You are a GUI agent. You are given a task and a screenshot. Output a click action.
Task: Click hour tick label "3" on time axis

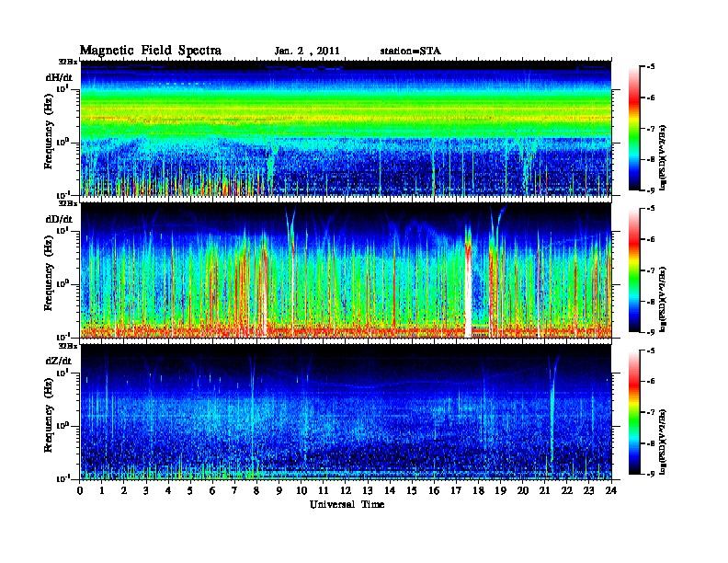point(146,490)
